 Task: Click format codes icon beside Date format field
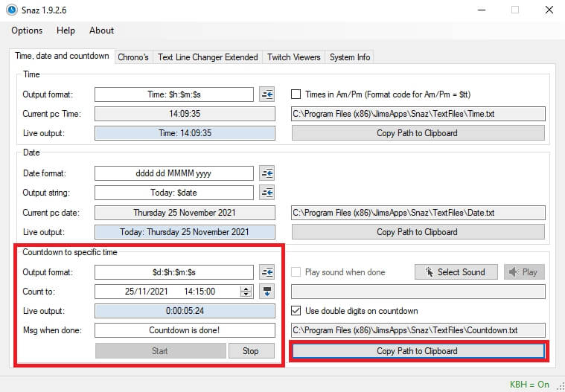click(x=267, y=173)
